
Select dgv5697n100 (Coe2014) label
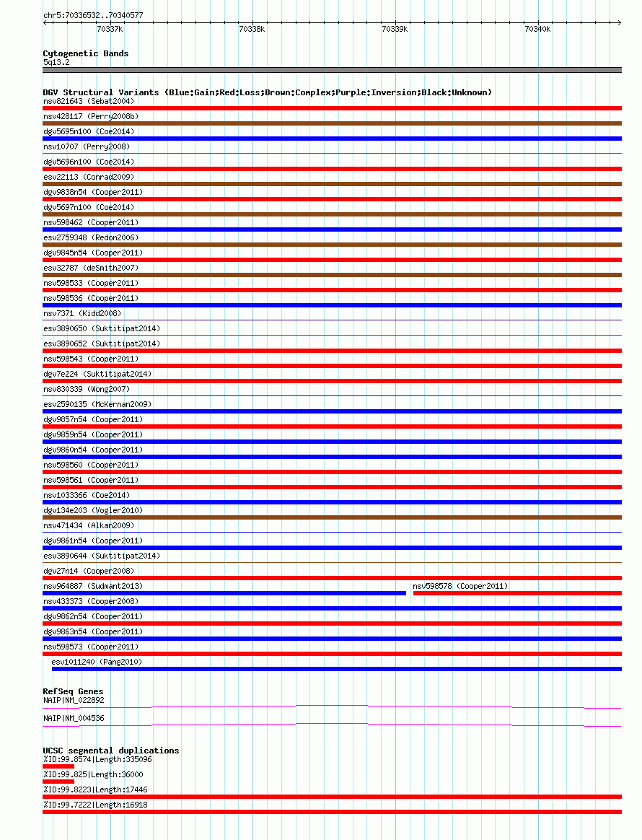tap(89, 207)
